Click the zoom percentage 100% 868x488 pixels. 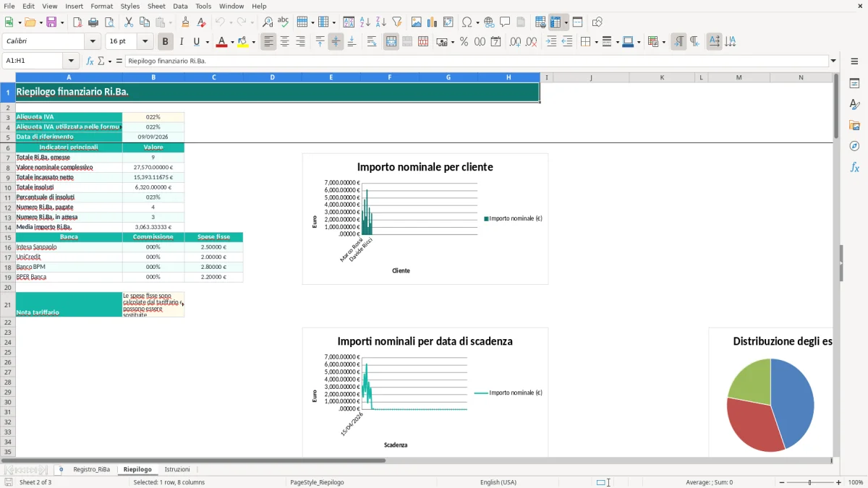click(x=856, y=482)
